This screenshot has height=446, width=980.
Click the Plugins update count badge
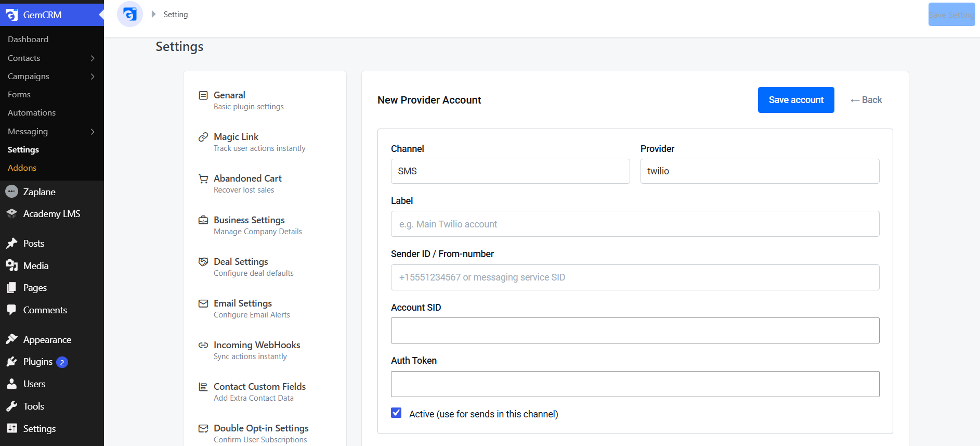[62, 362]
